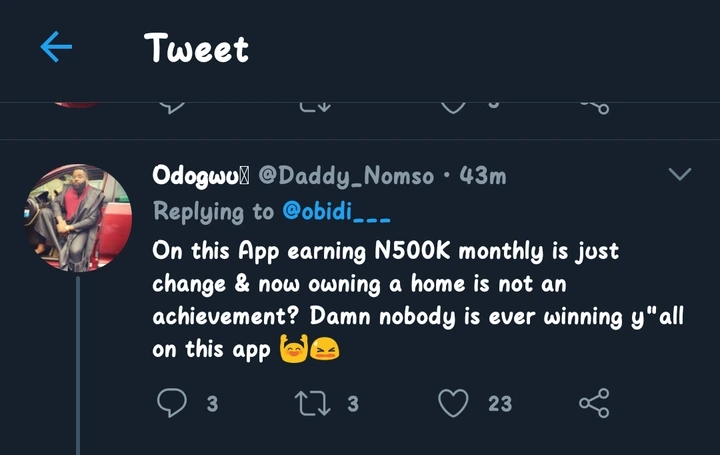Tap the reply count 3
This screenshot has width=720, height=455.
coord(212,404)
